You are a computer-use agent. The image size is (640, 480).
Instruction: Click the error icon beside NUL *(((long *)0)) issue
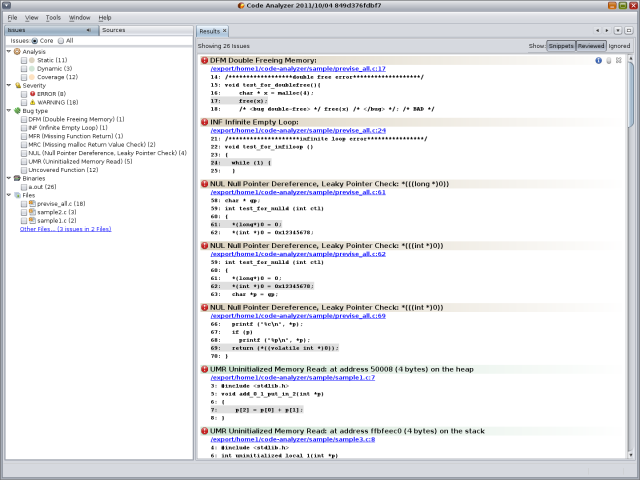(x=204, y=184)
